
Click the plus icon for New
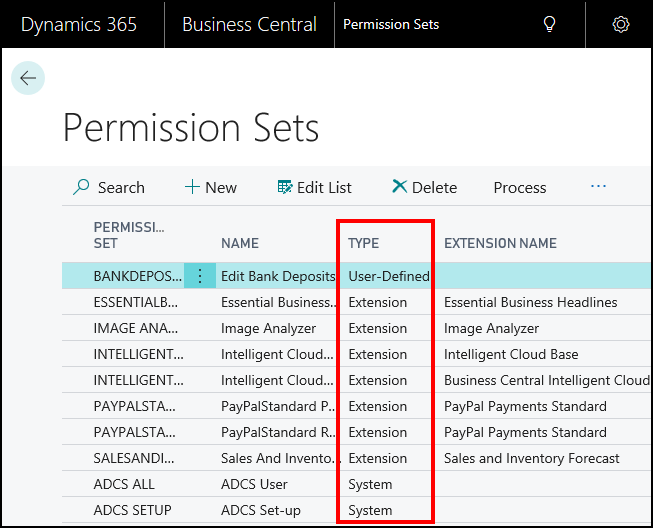tap(192, 187)
